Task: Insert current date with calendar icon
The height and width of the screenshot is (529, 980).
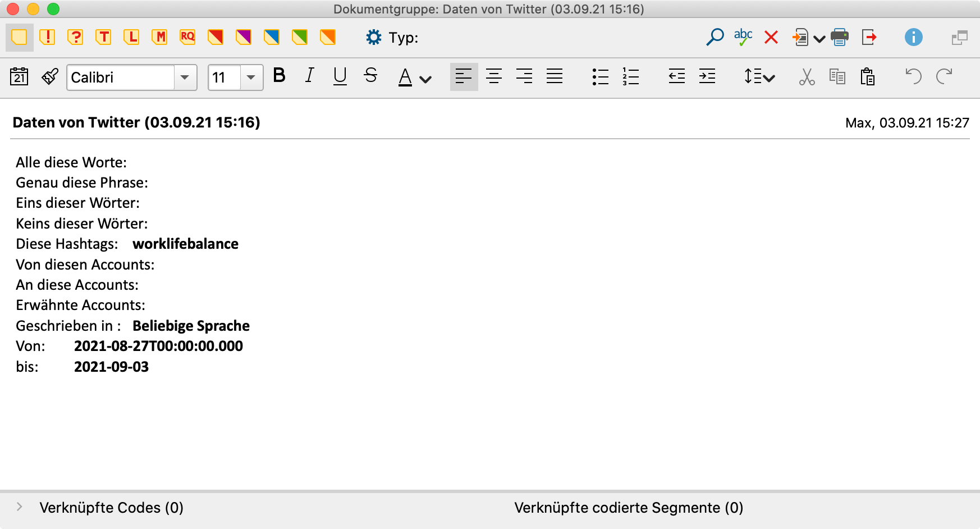Action: pyautogui.click(x=20, y=76)
